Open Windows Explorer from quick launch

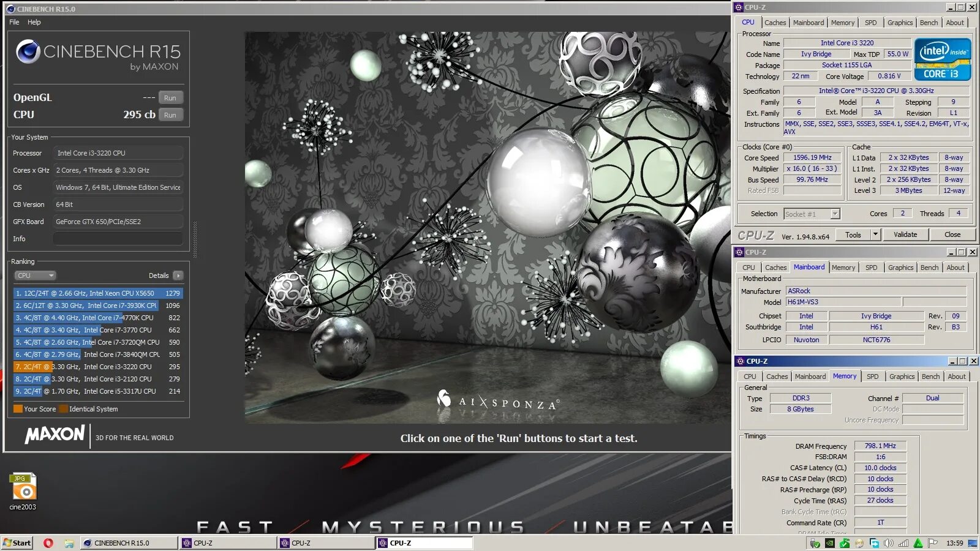click(x=69, y=543)
